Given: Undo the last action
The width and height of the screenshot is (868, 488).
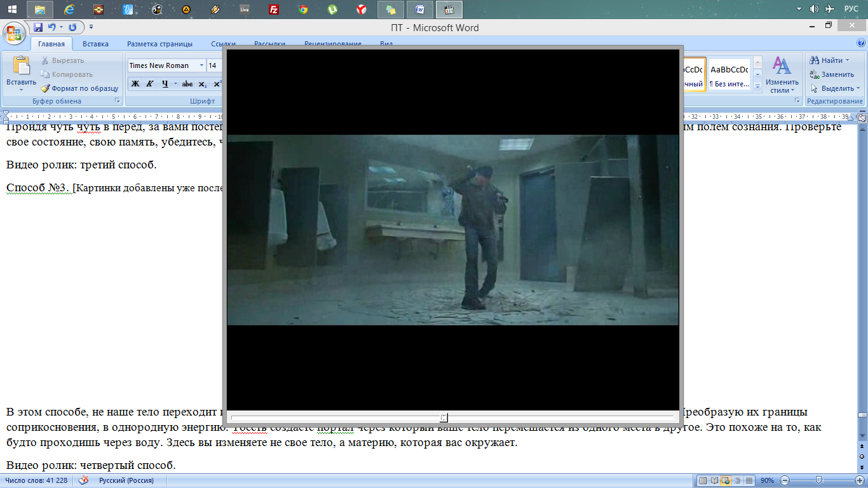Looking at the screenshot, I should tap(51, 27).
